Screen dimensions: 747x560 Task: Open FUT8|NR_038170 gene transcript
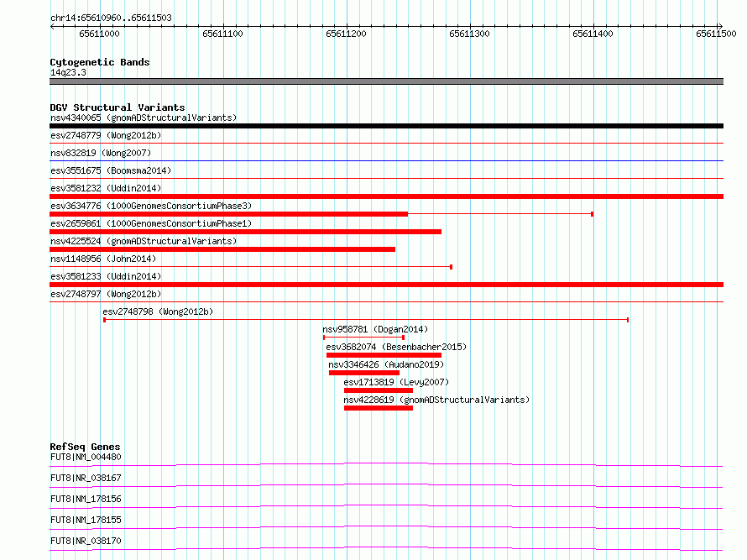[86, 541]
